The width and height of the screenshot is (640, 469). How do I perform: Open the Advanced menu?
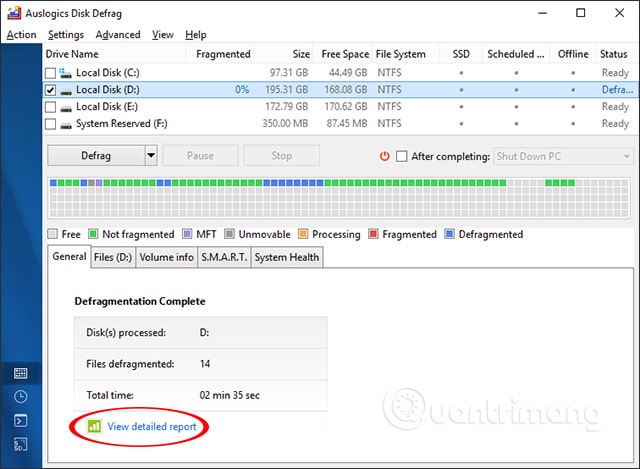point(118,35)
